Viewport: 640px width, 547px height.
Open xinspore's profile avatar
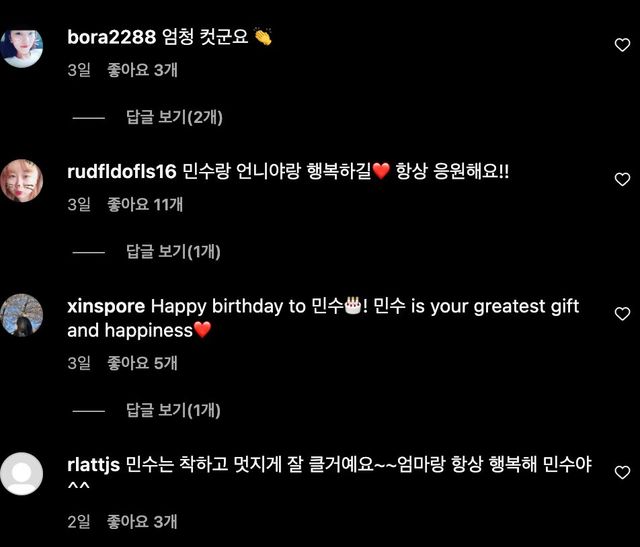pos(22,315)
